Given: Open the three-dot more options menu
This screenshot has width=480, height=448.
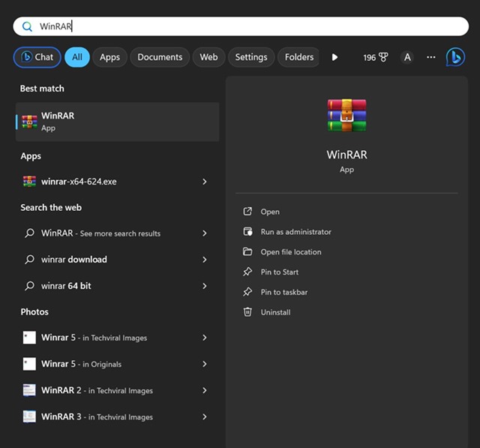Looking at the screenshot, I should [431, 57].
